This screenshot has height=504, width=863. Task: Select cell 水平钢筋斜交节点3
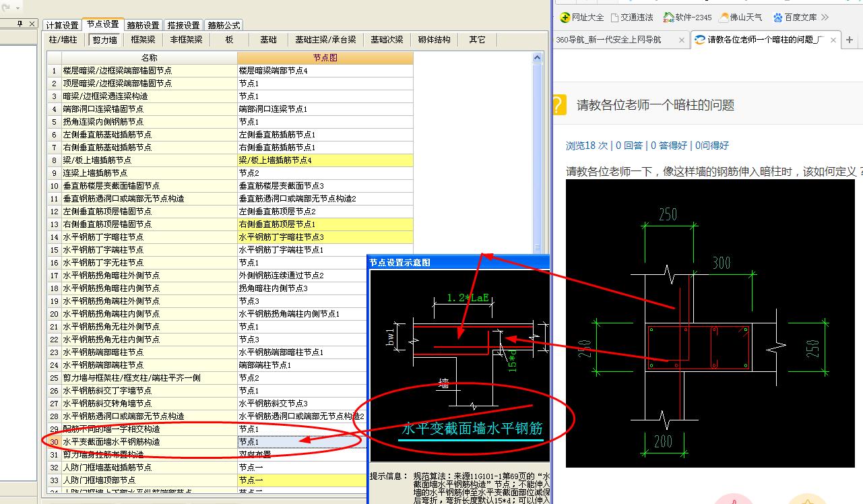(302, 404)
